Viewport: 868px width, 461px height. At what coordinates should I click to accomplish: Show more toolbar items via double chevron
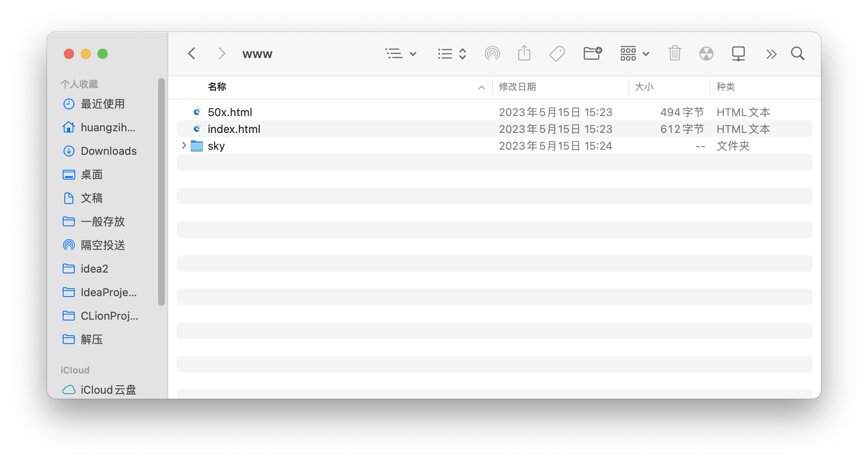(x=771, y=54)
